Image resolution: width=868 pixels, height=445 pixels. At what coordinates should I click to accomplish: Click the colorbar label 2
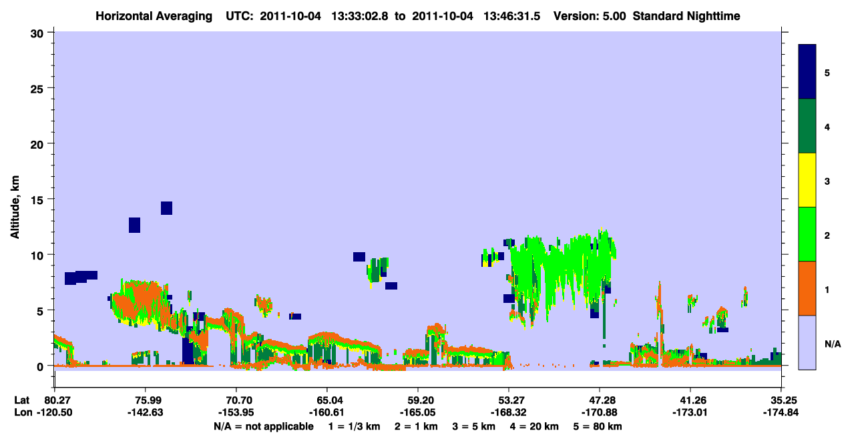pos(827,236)
